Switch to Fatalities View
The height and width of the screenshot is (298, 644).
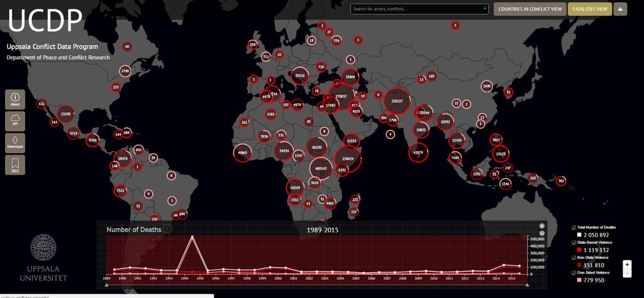(x=590, y=9)
